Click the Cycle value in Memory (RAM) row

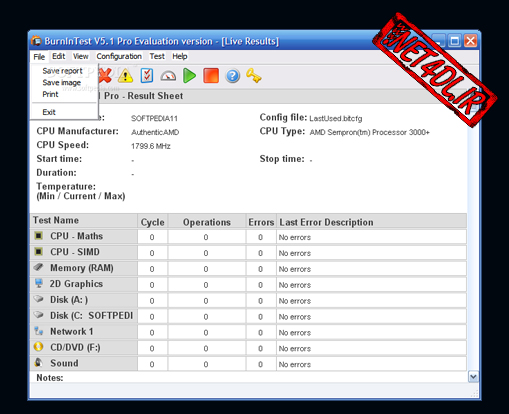pyautogui.click(x=152, y=269)
